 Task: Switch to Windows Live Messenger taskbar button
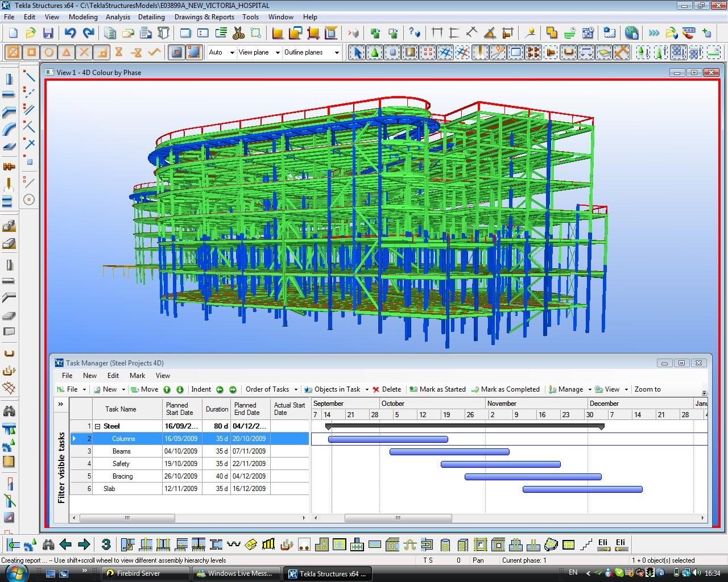pos(237,573)
